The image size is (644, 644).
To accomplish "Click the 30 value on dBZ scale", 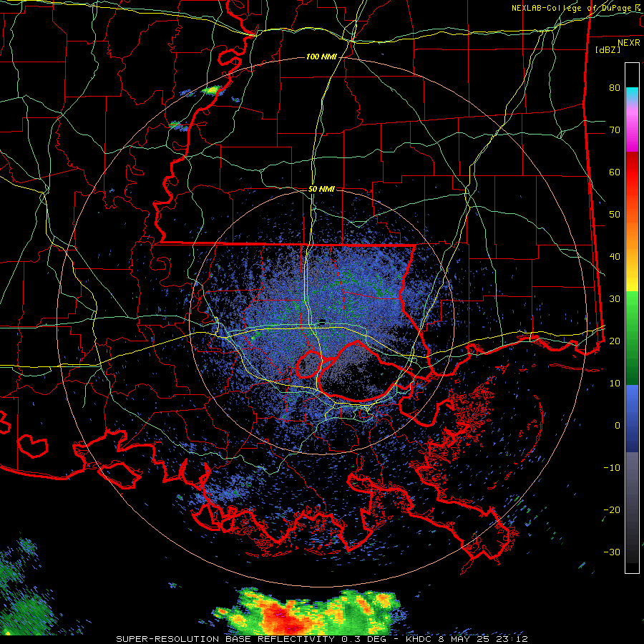I will tap(615, 299).
